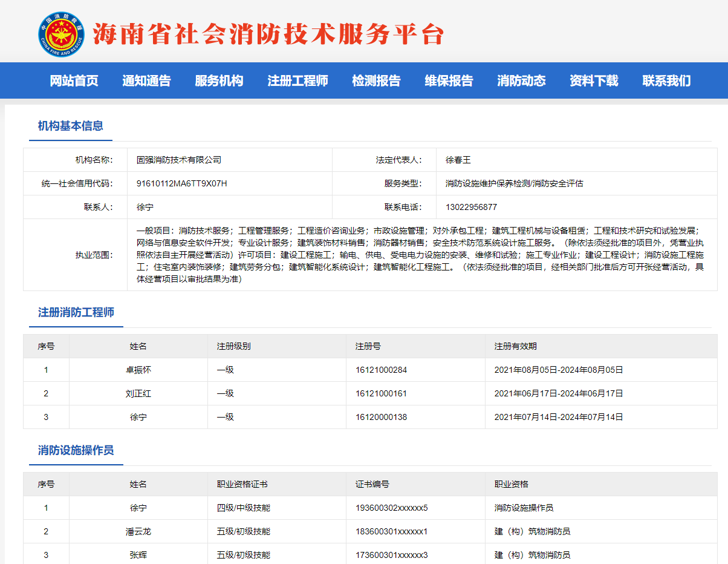Click the credit code 91610112MA6TT9X07H
Viewport: 728px width, 564px height.
182,183
